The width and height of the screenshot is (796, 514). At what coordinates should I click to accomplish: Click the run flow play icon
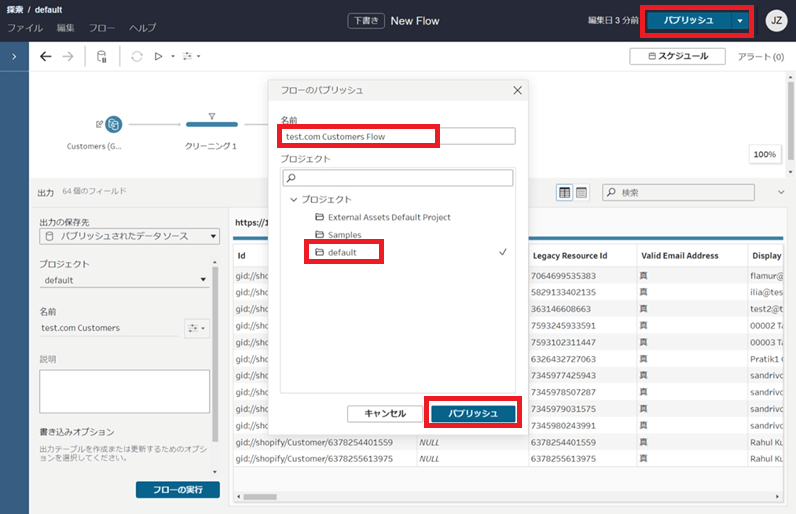[158, 56]
